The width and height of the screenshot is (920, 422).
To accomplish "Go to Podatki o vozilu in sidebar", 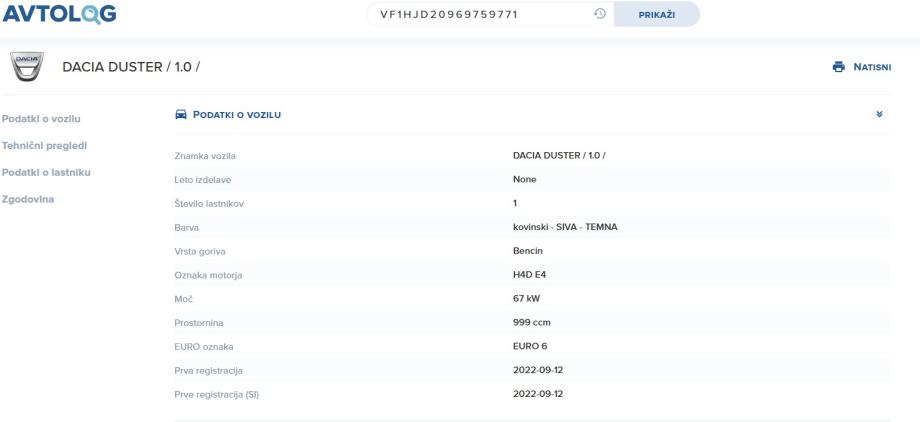I will 41,119.
